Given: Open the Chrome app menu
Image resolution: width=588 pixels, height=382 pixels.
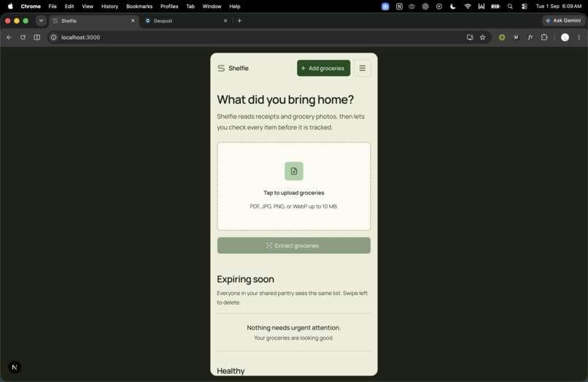Looking at the screenshot, I should [x=31, y=6].
